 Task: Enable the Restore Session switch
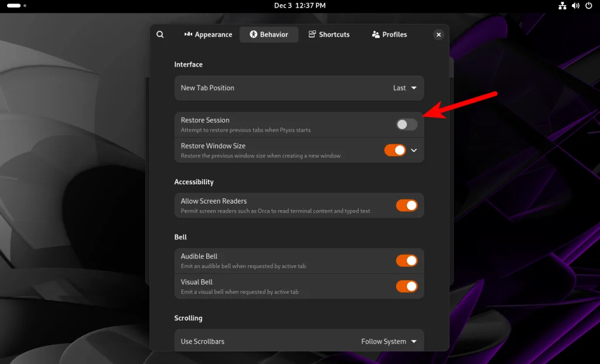click(x=407, y=124)
